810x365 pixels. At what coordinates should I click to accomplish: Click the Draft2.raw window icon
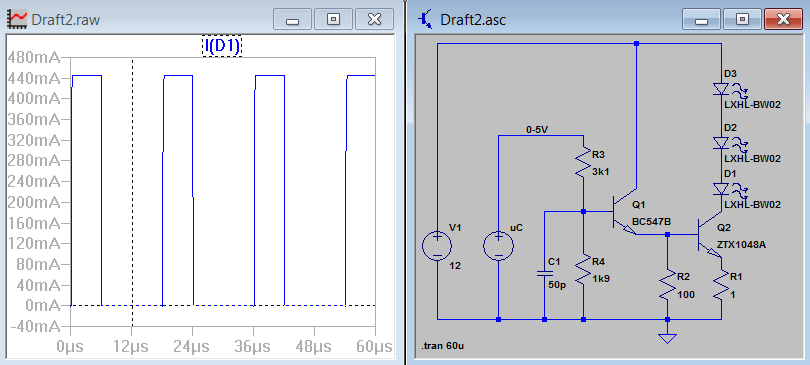click(x=18, y=19)
